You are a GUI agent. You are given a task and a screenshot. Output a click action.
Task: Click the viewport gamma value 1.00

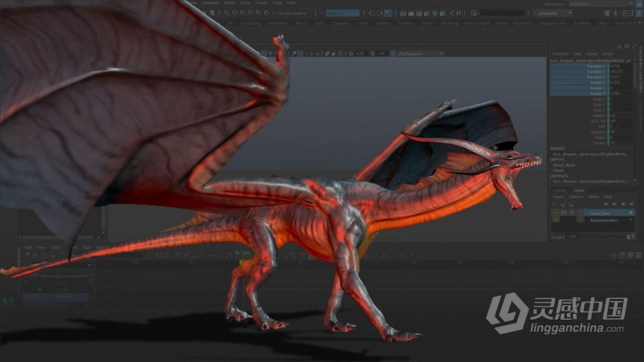381,54
